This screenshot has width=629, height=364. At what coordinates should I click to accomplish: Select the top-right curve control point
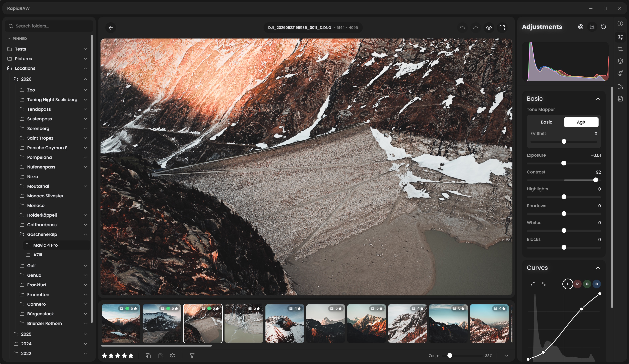600,294
